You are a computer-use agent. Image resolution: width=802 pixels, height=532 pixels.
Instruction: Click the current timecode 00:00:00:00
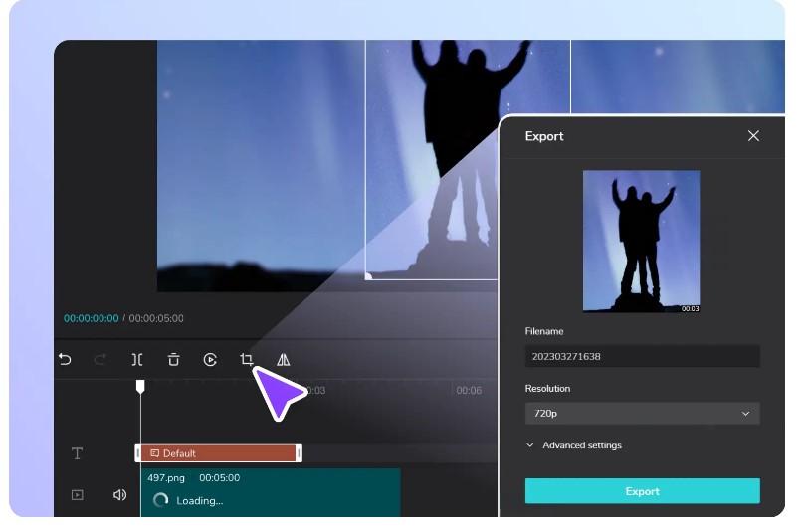pyautogui.click(x=91, y=318)
